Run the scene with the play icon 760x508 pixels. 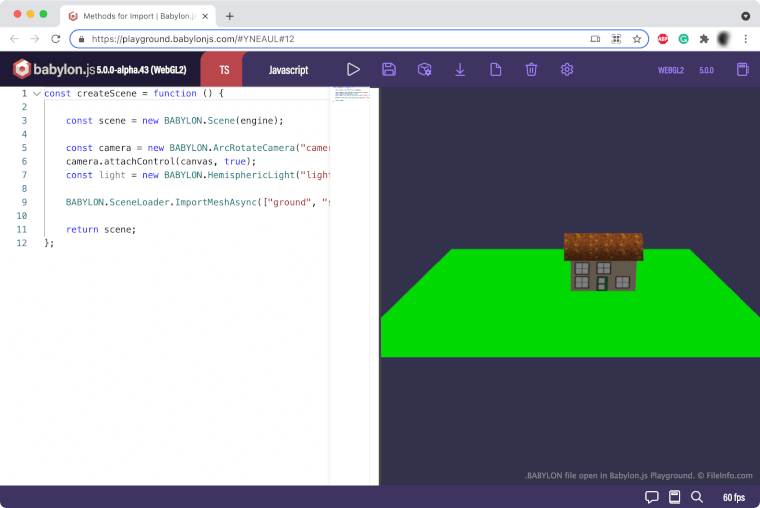pos(353,70)
